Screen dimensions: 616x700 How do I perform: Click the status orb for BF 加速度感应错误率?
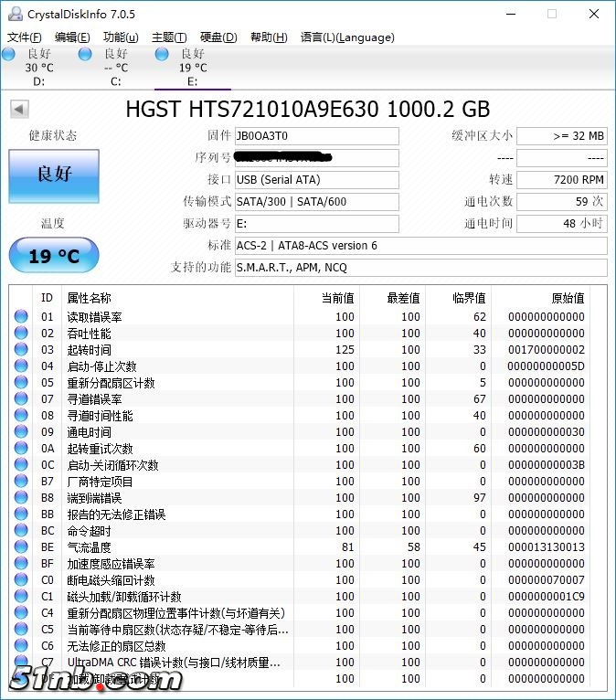[21, 563]
